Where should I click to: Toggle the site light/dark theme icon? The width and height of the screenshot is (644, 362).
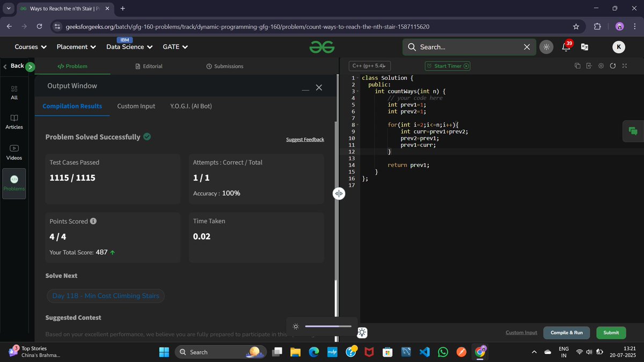[546, 47]
